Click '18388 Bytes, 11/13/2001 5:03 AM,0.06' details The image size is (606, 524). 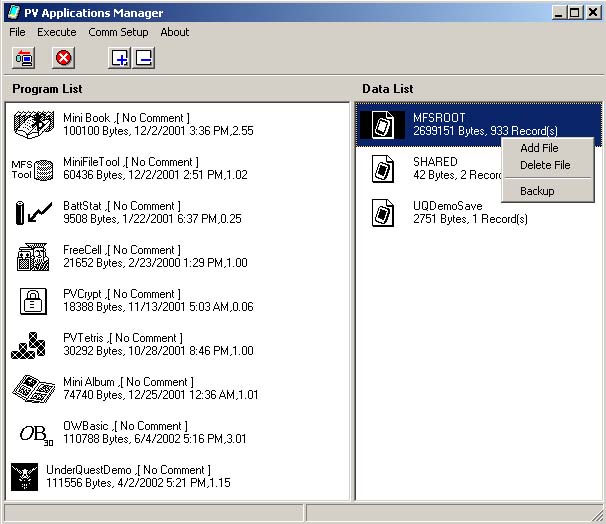click(x=158, y=307)
